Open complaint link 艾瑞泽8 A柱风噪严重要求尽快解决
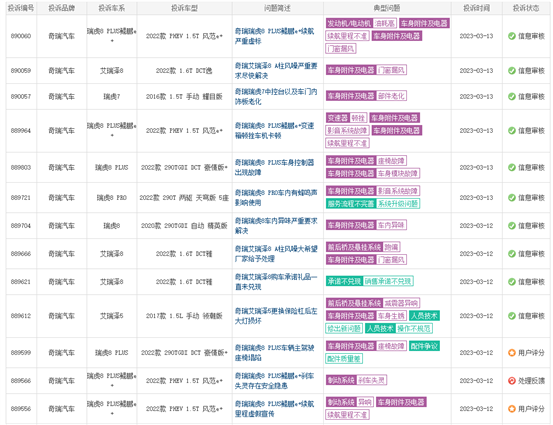The width and height of the screenshot is (553, 425). 276,71
